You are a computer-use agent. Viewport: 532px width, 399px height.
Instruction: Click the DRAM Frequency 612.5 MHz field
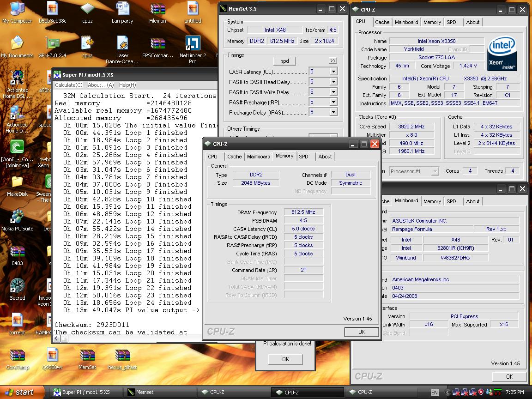pyautogui.click(x=303, y=212)
